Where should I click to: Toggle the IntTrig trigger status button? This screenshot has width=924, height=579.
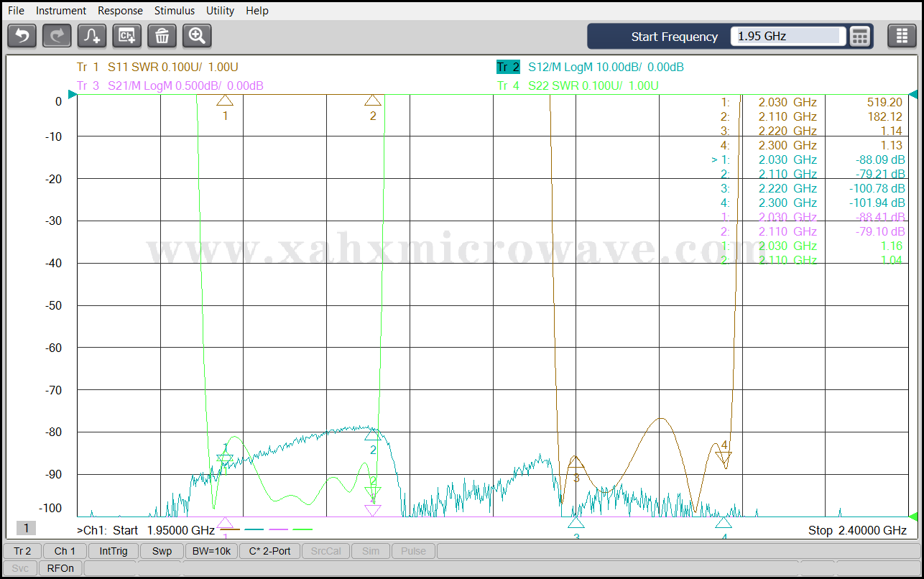pos(114,551)
